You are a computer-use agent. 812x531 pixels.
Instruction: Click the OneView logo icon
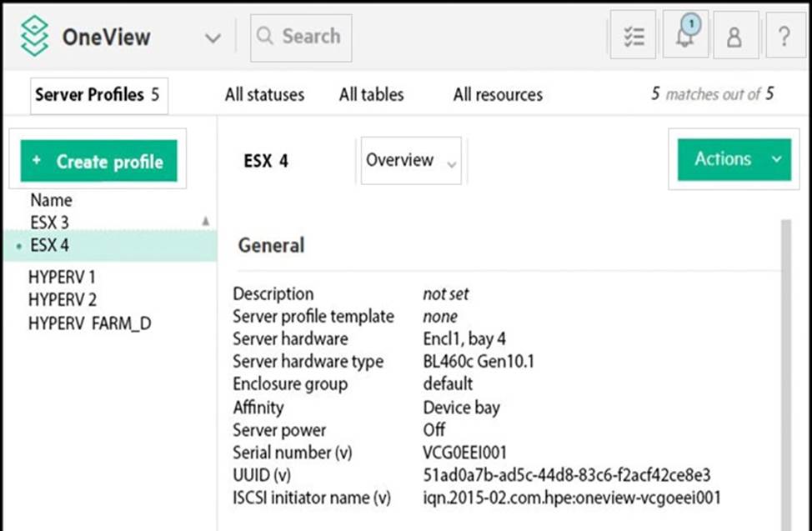click(x=34, y=38)
